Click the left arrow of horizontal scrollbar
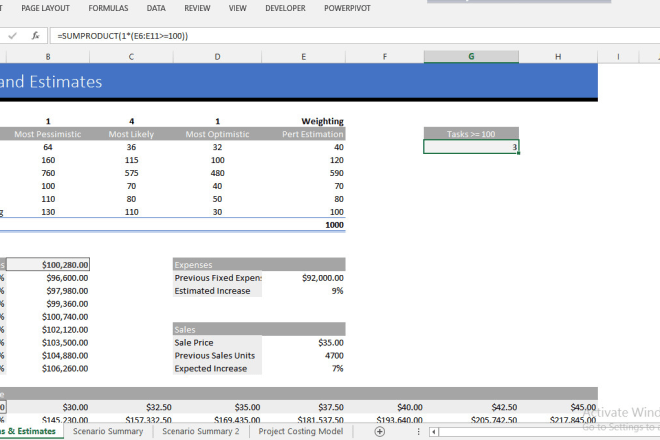The height and width of the screenshot is (440, 660). [x=434, y=432]
